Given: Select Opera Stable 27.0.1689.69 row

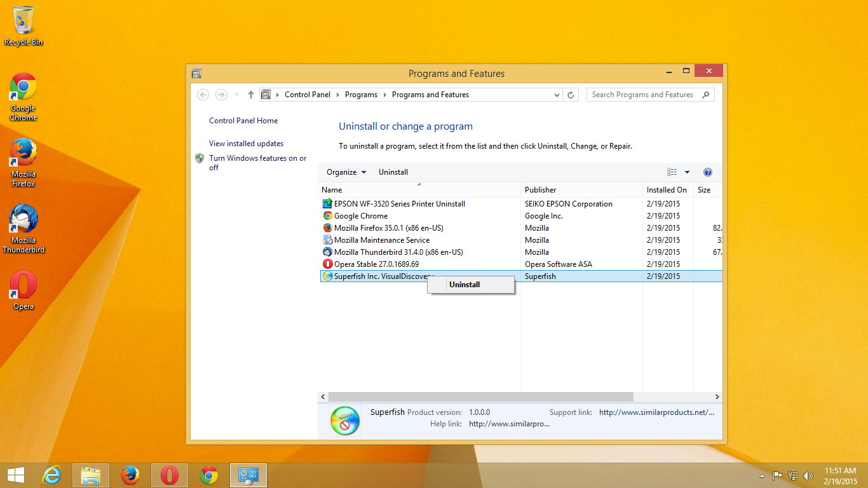Looking at the screenshot, I should coord(520,264).
